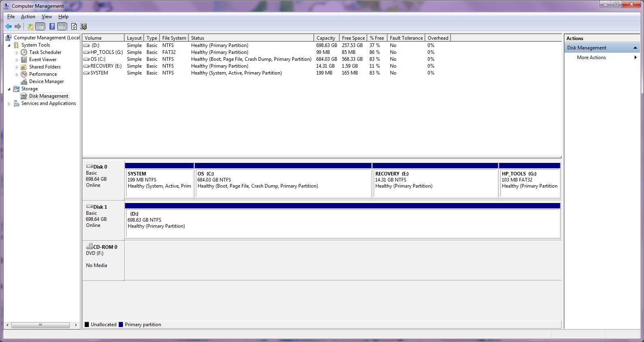Toggle Show/Hide Action Pane toolbar icon
Image resolution: width=644 pixels, height=342 pixels.
[x=62, y=26]
